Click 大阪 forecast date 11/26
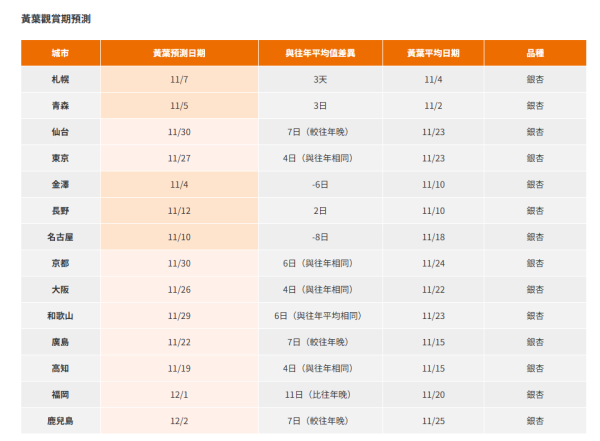 coord(179,290)
